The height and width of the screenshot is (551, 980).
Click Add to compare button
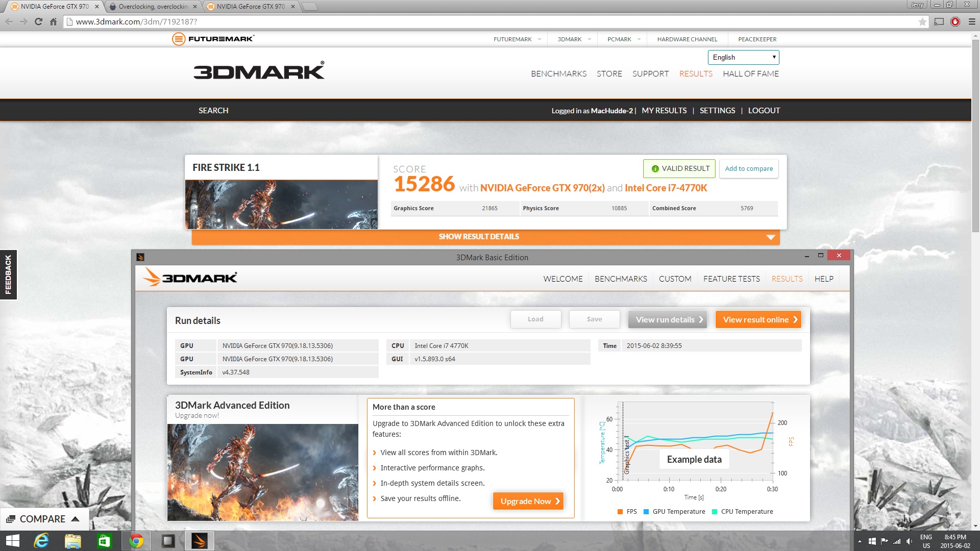point(749,168)
